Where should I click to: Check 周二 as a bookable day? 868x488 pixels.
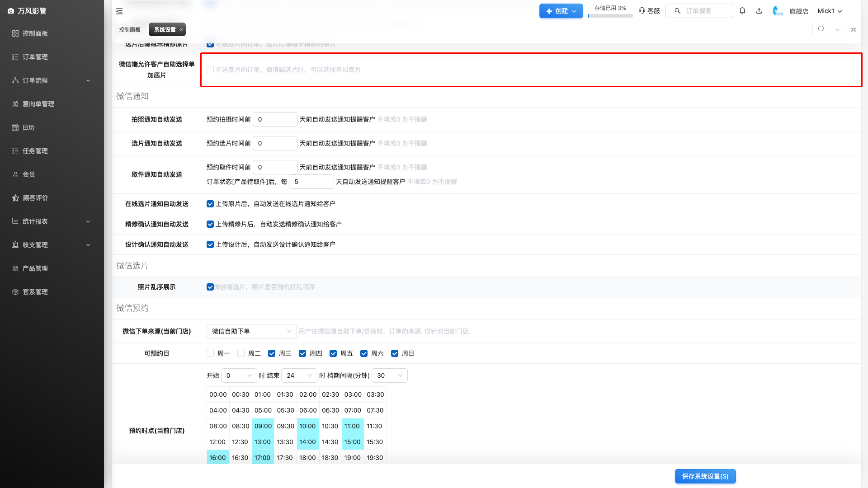(241, 353)
